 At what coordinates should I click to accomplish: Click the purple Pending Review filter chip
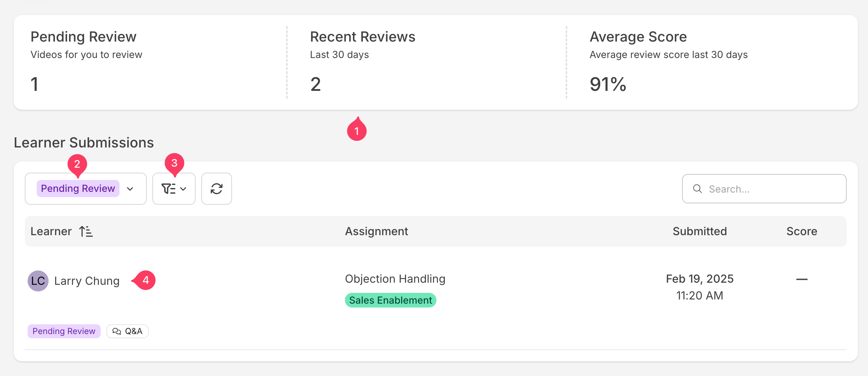(78, 189)
